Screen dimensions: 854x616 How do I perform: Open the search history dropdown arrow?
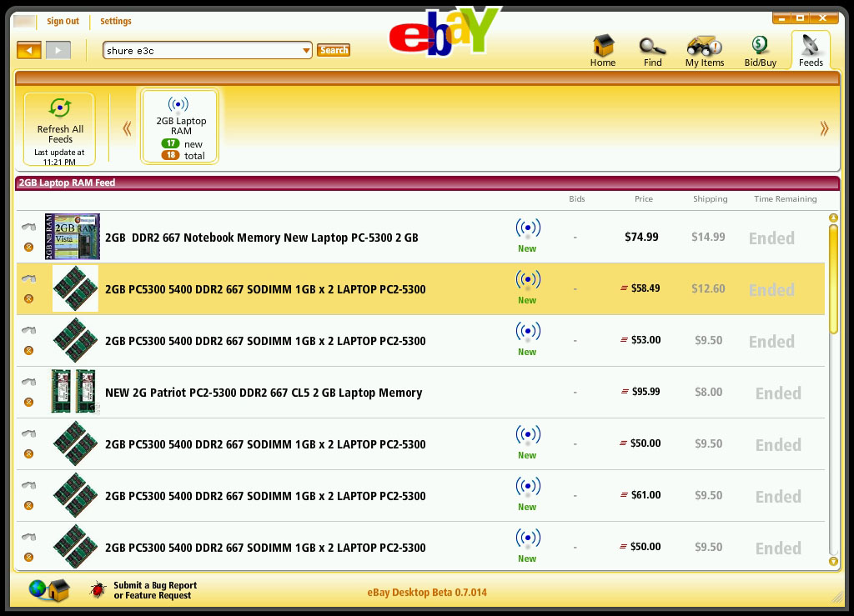(306, 51)
